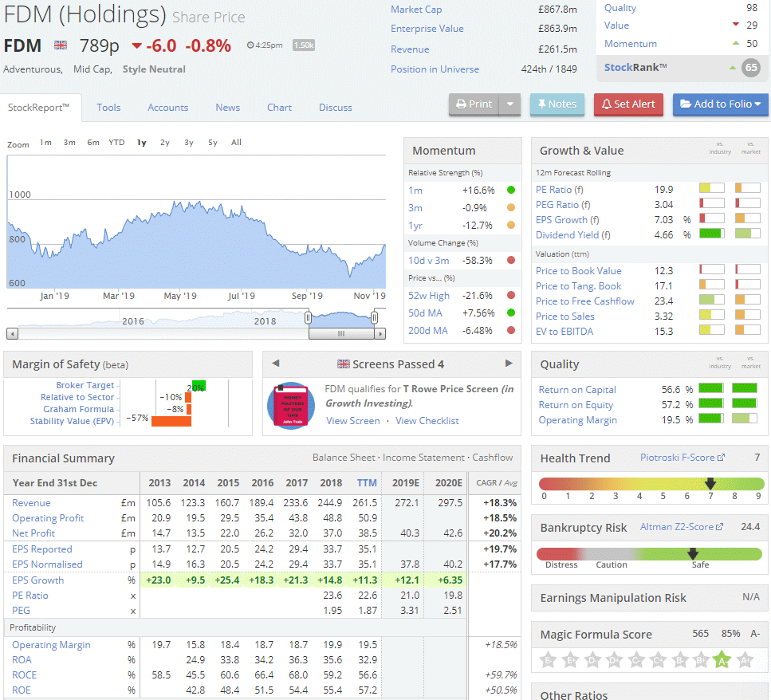Click the TTM column header

(367, 482)
